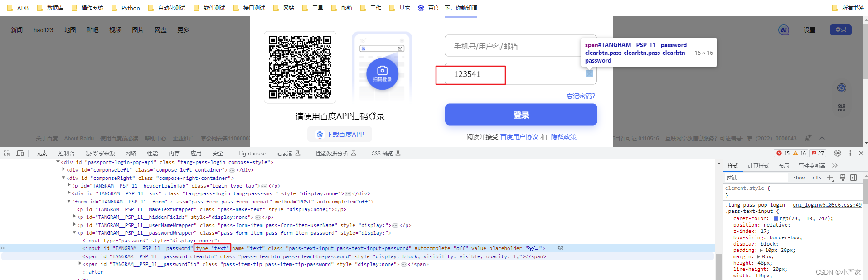Switch to the 计算样式 sidebar tab

pos(758,165)
